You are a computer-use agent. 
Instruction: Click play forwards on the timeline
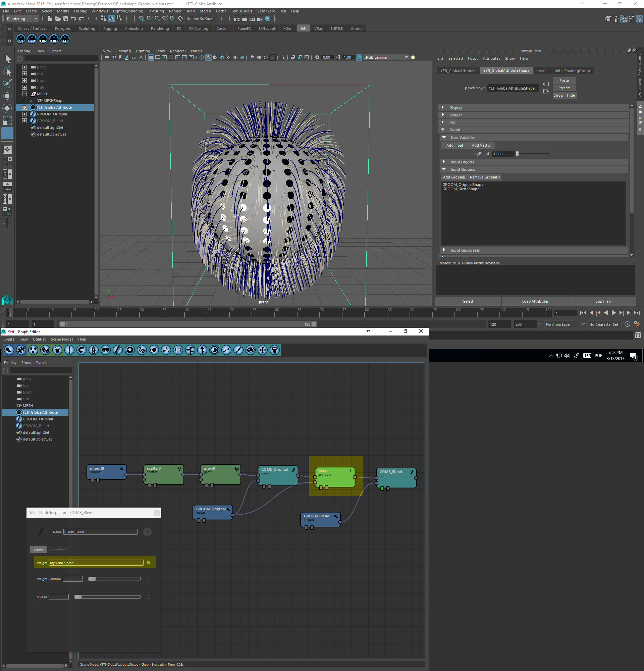click(x=613, y=313)
